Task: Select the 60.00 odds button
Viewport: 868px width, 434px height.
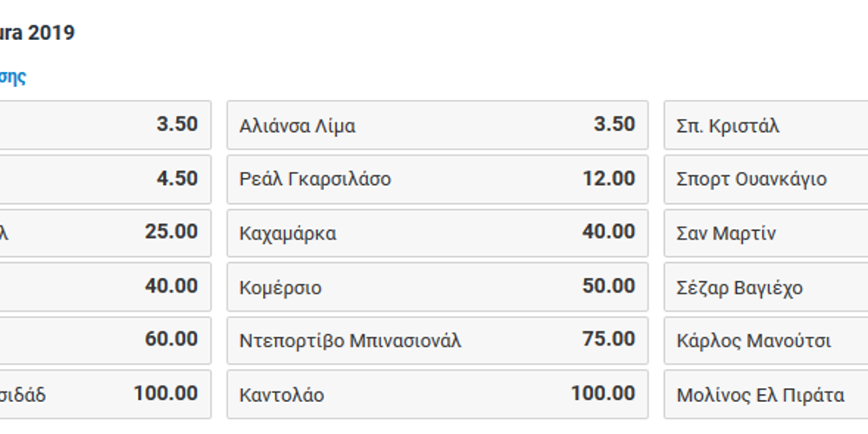Action: pos(105,340)
